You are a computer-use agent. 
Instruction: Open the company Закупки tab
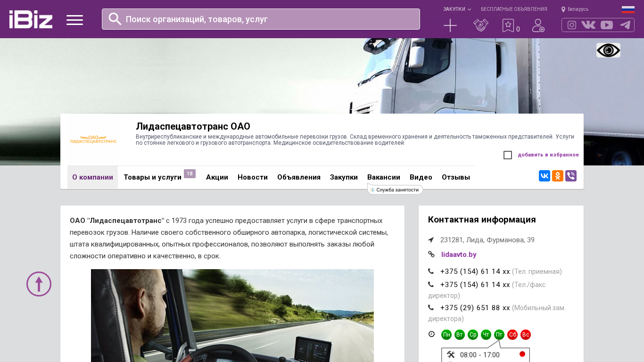tap(344, 177)
